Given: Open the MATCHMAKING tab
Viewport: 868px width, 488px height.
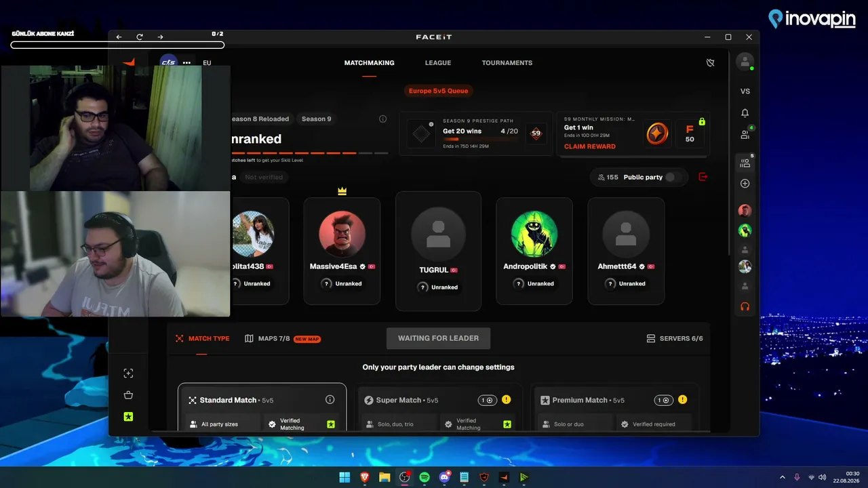Looking at the screenshot, I should pos(369,63).
